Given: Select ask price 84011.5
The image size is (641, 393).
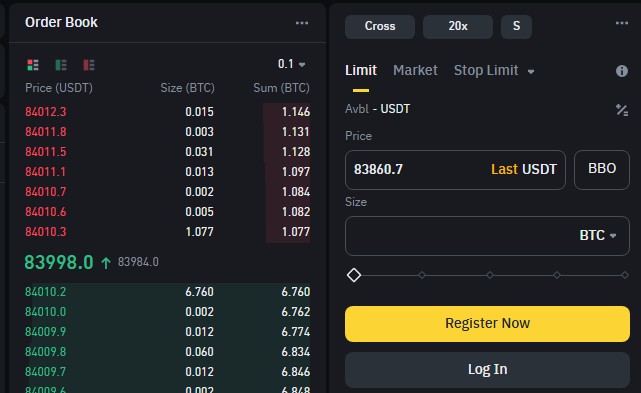Looking at the screenshot, I should pos(45,152).
